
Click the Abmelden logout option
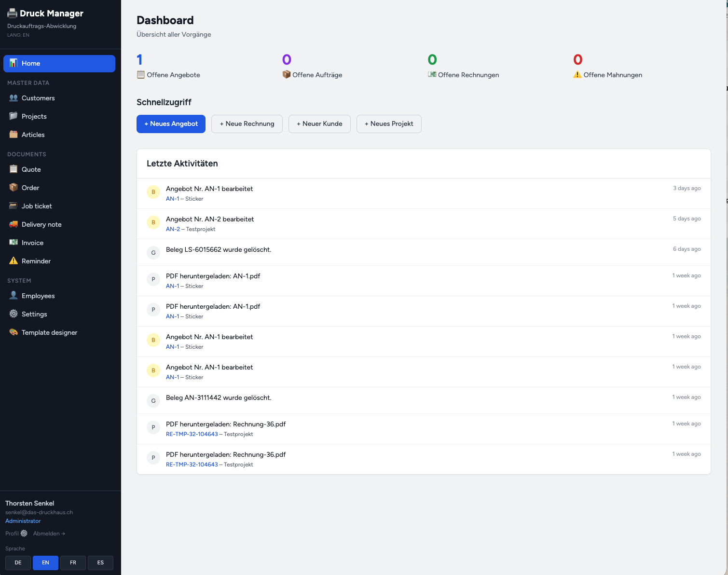point(49,534)
